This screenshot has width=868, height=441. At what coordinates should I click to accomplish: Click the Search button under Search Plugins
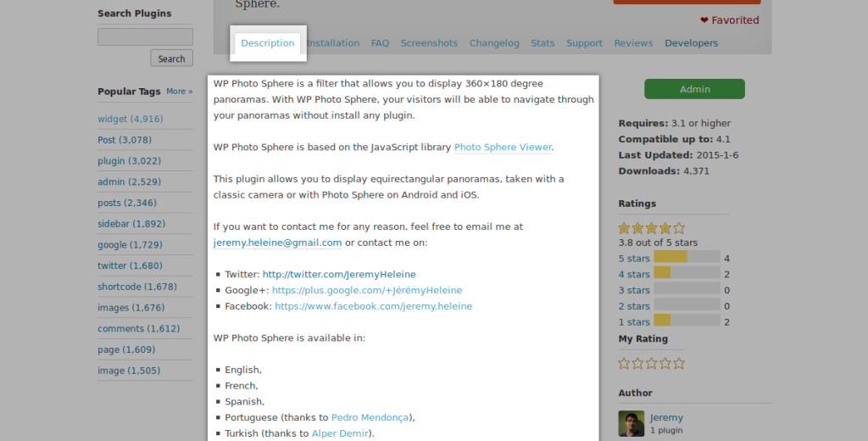[171, 59]
